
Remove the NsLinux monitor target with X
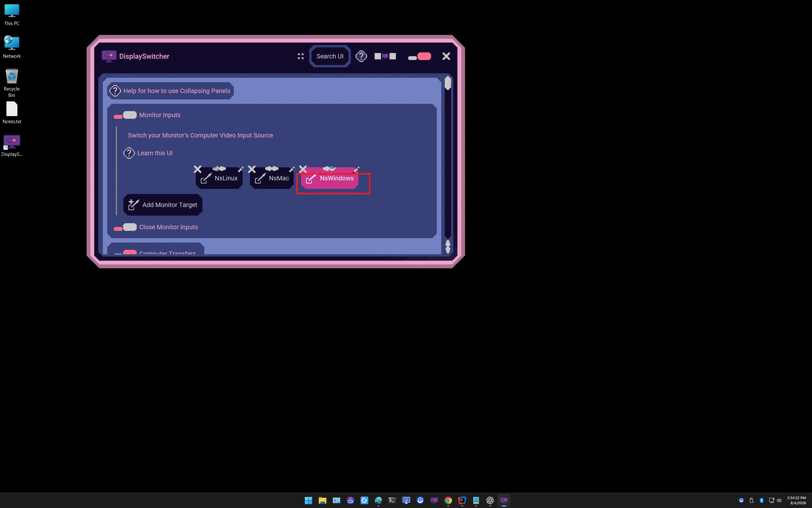click(198, 169)
